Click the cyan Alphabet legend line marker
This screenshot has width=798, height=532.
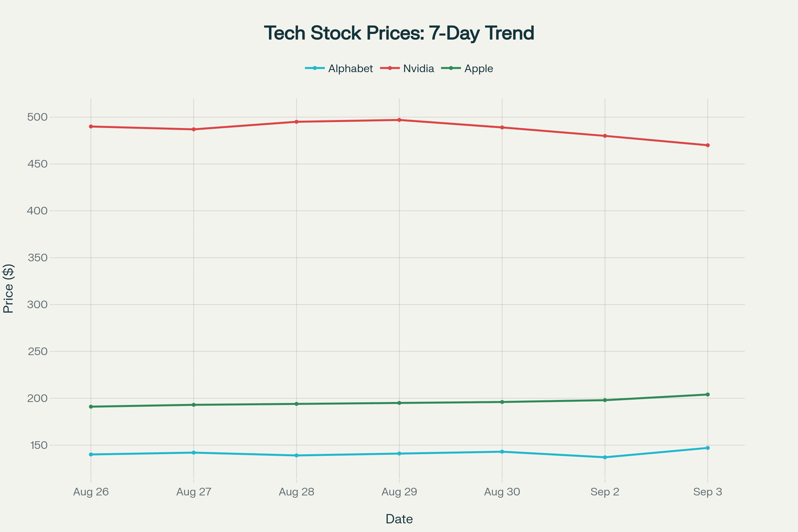tap(315, 68)
